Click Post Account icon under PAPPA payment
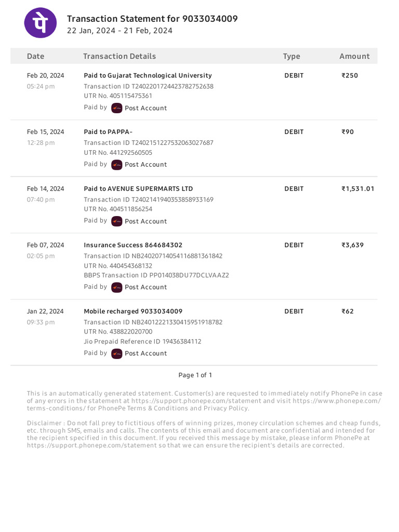 coord(117,165)
